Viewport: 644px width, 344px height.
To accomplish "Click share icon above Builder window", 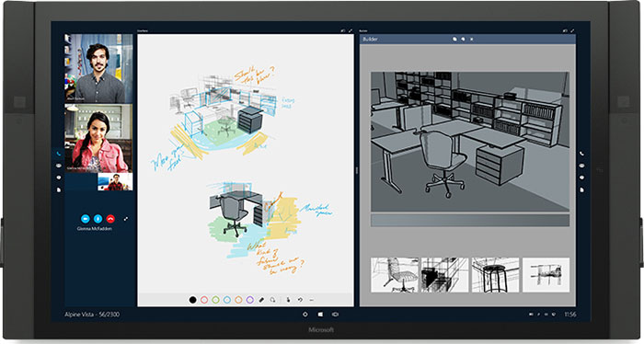I will pyautogui.click(x=565, y=30).
